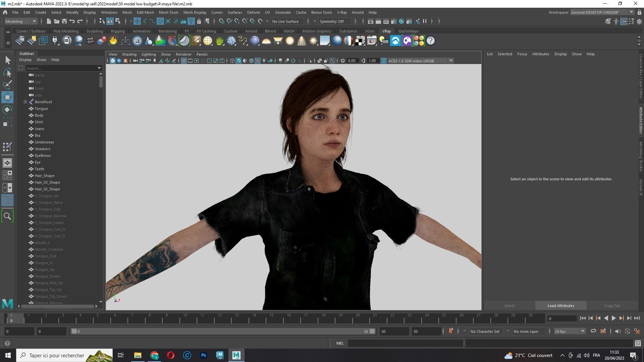644x362 pixels.
Task: Click the Outliner search field
Action: click(61, 68)
